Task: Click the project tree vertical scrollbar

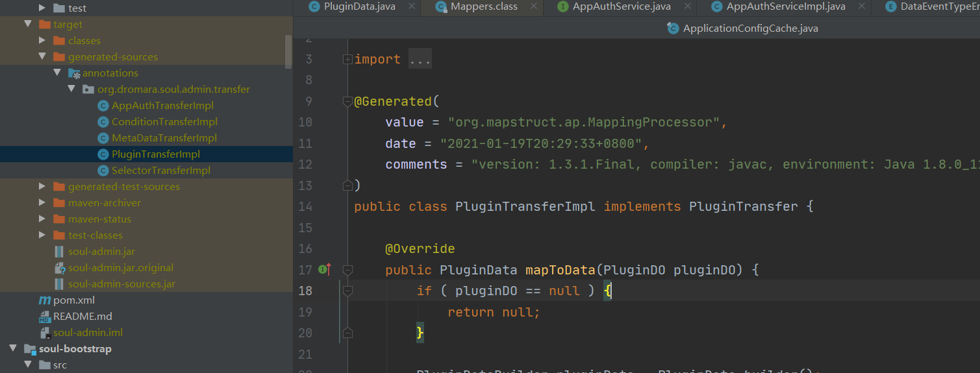Action: (x=289, y=51)
